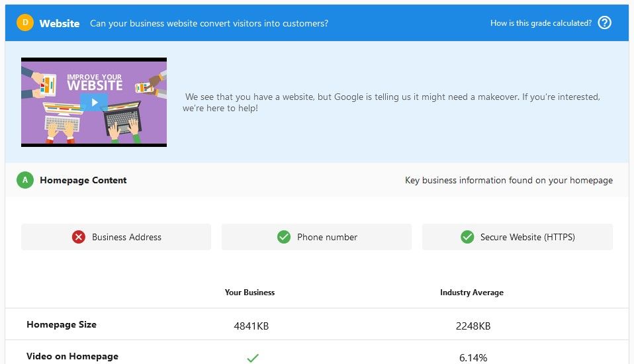The width and height of the screenshot is (634, 364).
Task: Click the yellow D grade badge
Action: pos(25,23)
